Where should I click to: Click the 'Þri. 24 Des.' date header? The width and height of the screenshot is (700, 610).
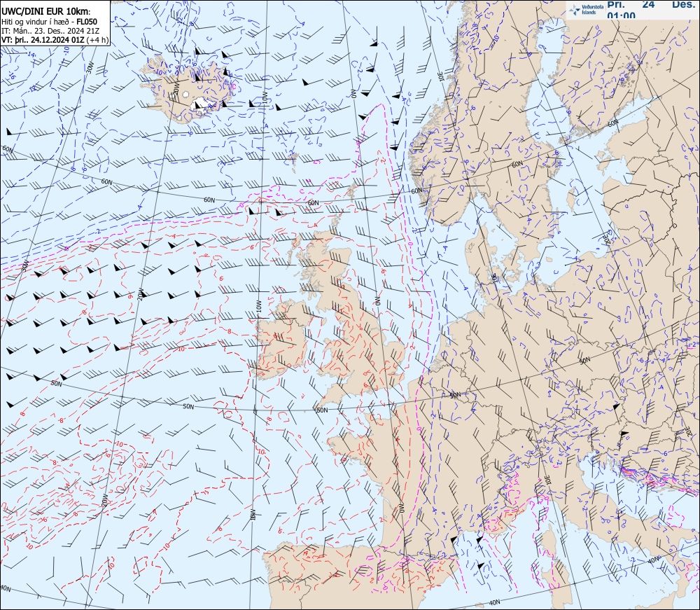(x=652, y=4)
